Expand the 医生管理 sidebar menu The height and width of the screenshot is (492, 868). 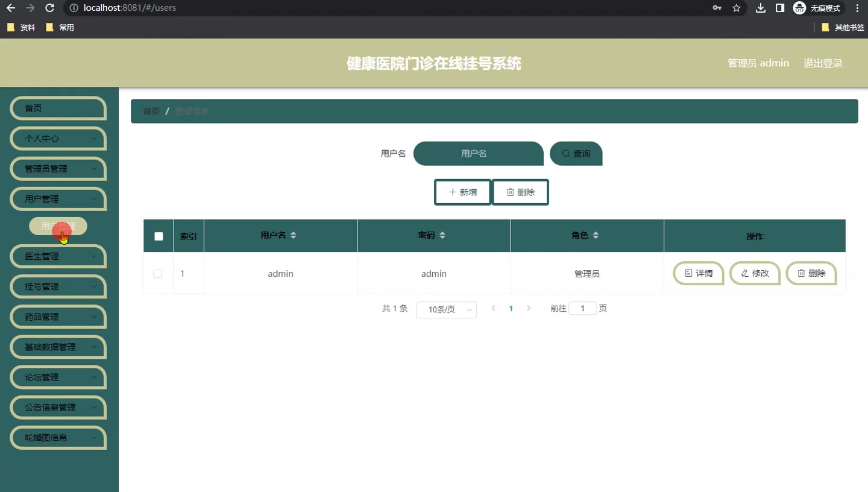coord(58,256)
